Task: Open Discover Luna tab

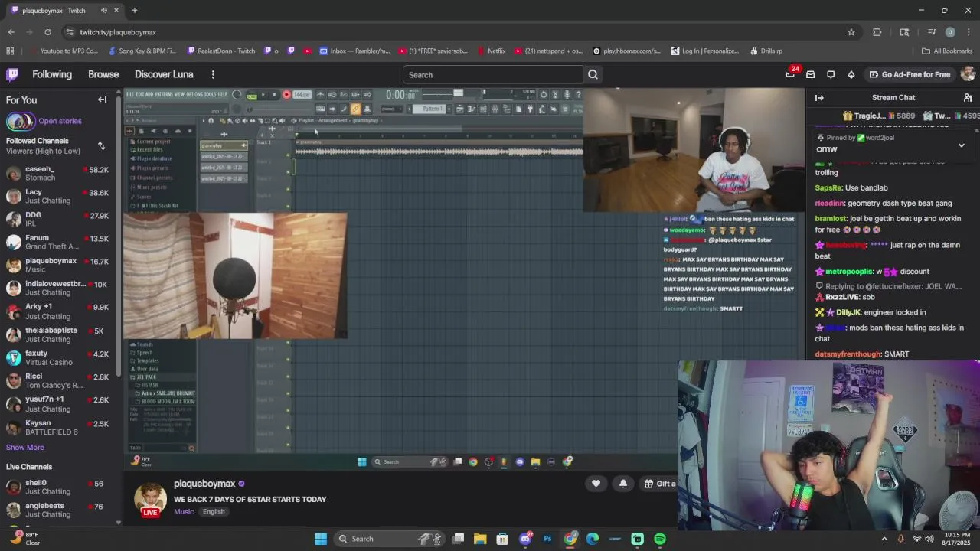Action: pyautogui.click(x=164, y=74)
